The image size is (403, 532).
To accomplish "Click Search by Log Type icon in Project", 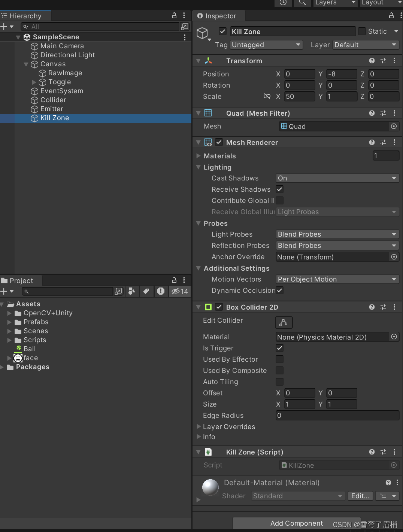I will (x=161, y=291).
